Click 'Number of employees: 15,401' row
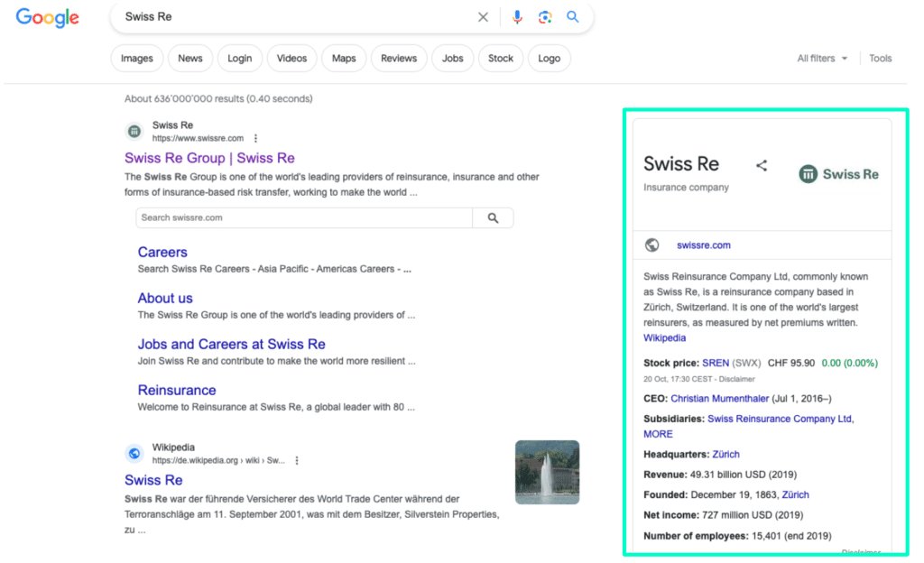The width and height of the screenshot is (924, 563). pyautogui.click(x=737, y=536)
